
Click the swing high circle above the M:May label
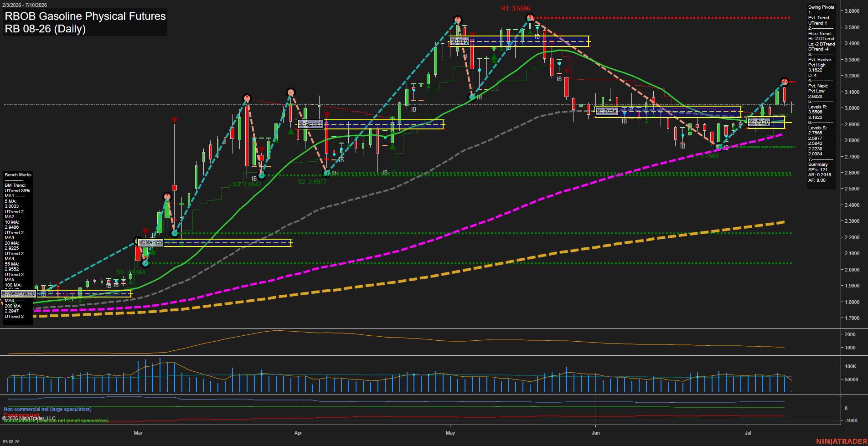pyautogui.click(x=458, y=20)
